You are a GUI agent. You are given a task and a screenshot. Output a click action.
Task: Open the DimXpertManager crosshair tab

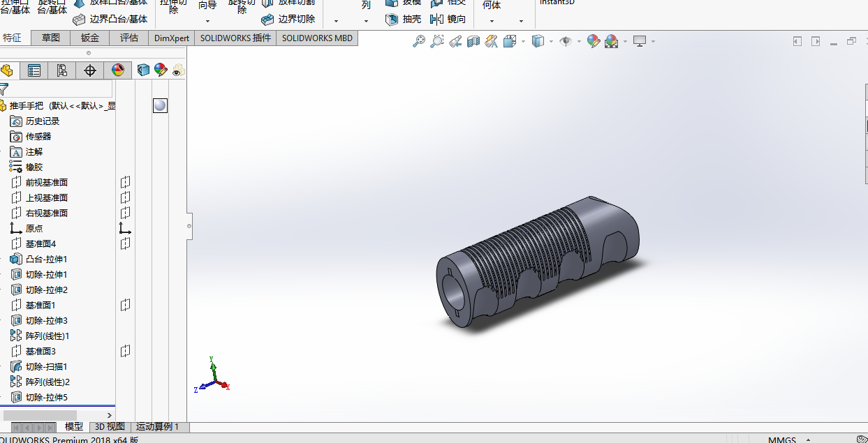click(x=89, y=70)
